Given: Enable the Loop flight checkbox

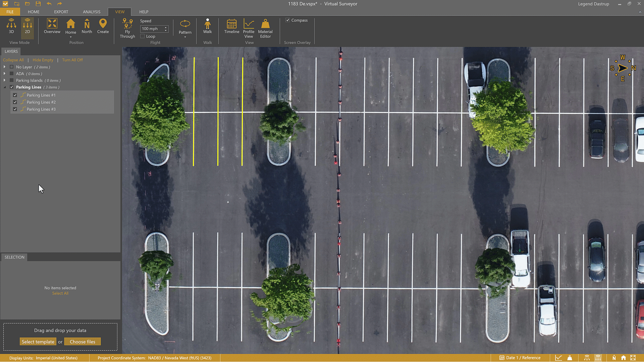Looking at the screenshot, I should 143,36.
